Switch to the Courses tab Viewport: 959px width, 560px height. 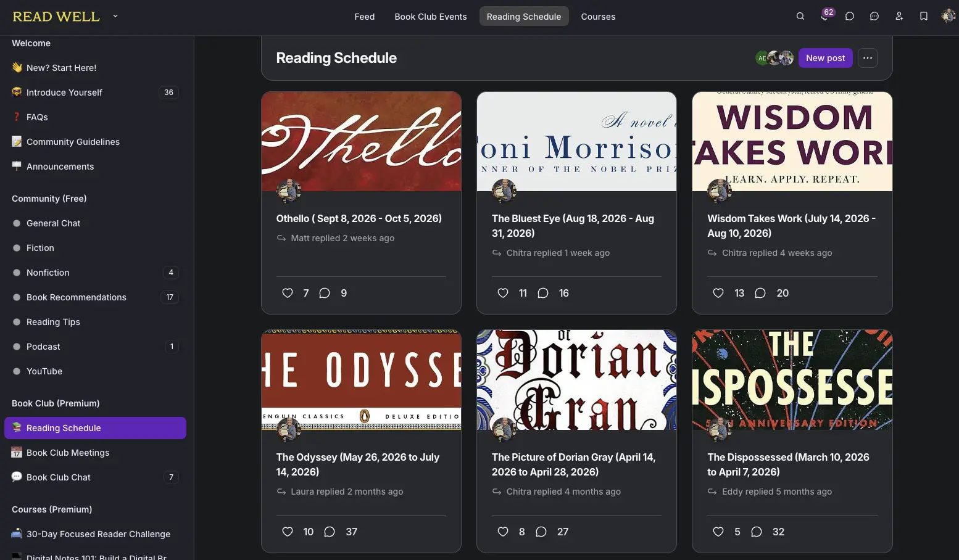598,17
